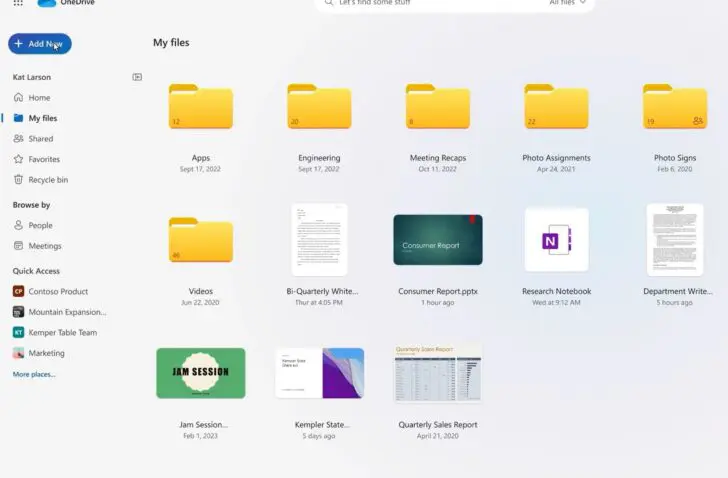Open the Photo Signs shared folder icon
Image resolution: width=728 pixels, height=478 pixels.
click(675, 106)
